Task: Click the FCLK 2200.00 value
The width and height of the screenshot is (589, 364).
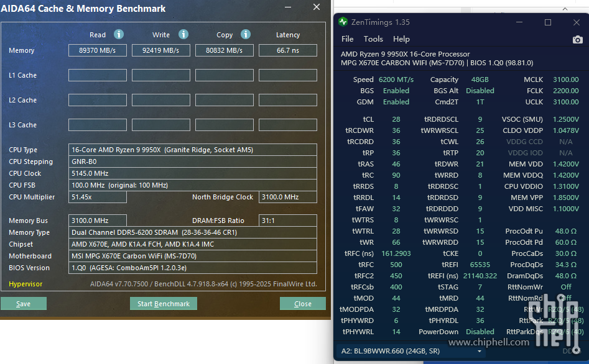Action: click(x=566, y=91)
